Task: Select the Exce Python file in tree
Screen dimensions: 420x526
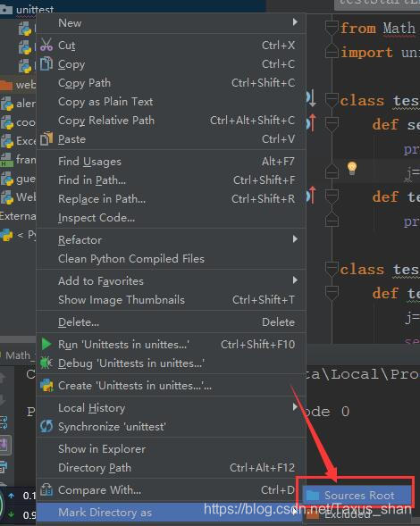Action: [18, 141]
